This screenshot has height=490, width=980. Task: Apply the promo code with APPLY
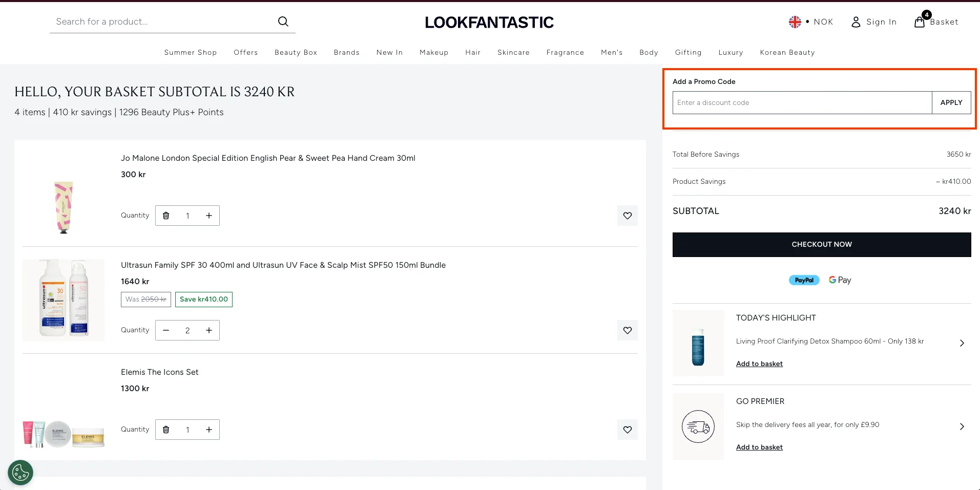(951, 102)
